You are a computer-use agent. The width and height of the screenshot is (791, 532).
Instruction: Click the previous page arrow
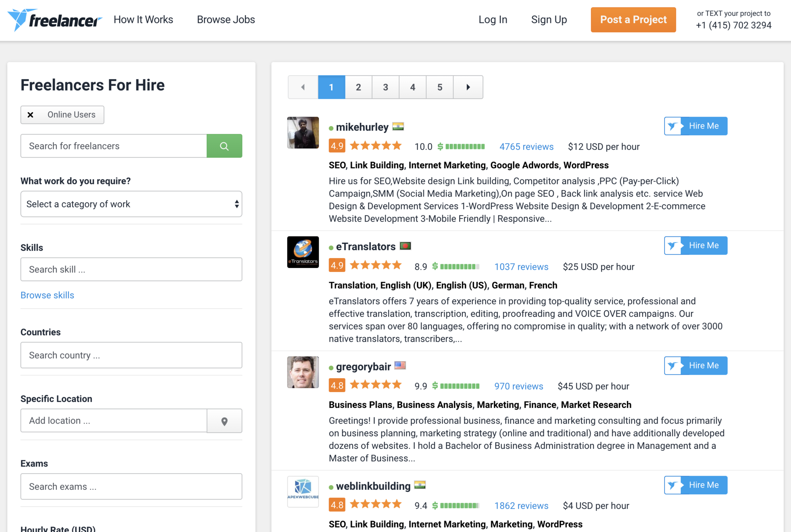(303, 87)
